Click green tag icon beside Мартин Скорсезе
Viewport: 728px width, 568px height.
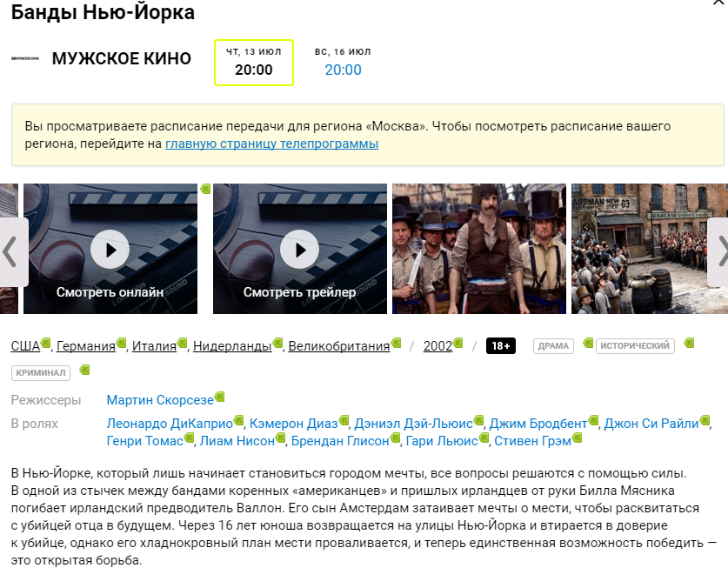coord(219,397)
